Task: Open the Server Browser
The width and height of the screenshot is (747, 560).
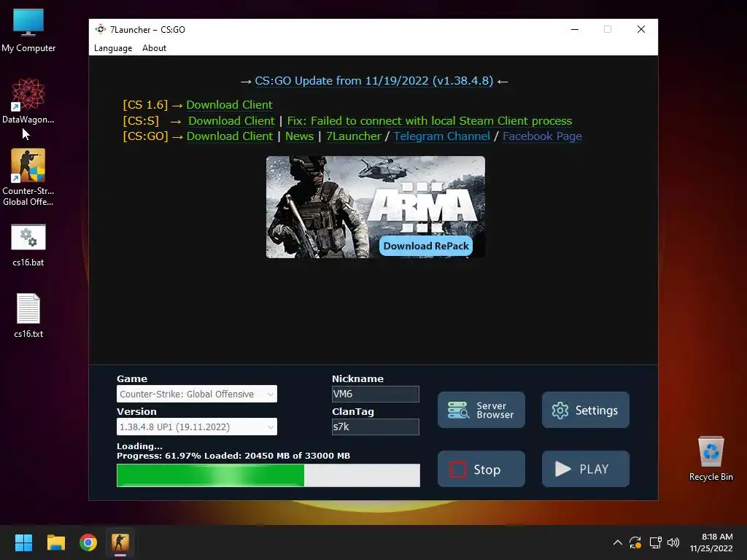Action: (x=481, y=410)
